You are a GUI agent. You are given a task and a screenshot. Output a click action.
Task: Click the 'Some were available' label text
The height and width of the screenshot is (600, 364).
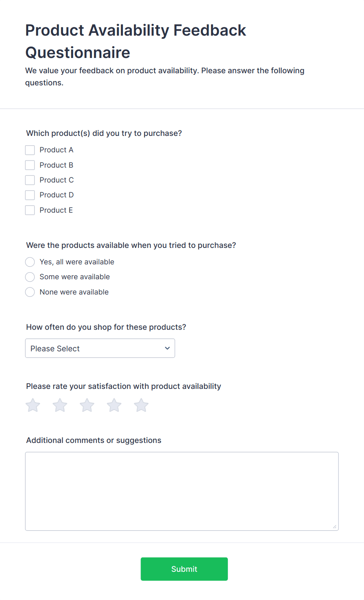(x=75, y=277)
